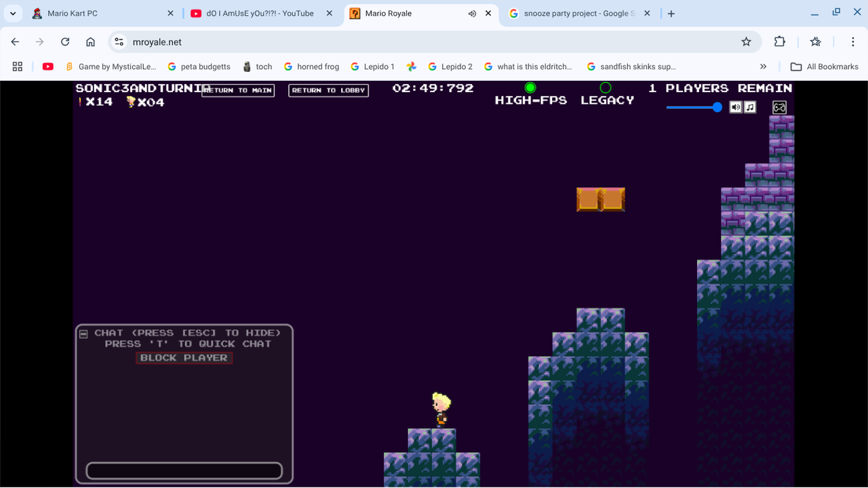Mute game sound effects speaker icon

736,107
